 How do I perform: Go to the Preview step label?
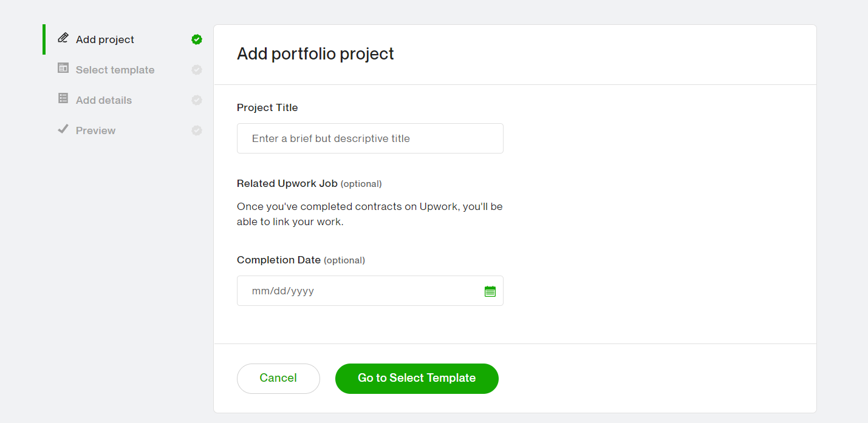[95, 130]
